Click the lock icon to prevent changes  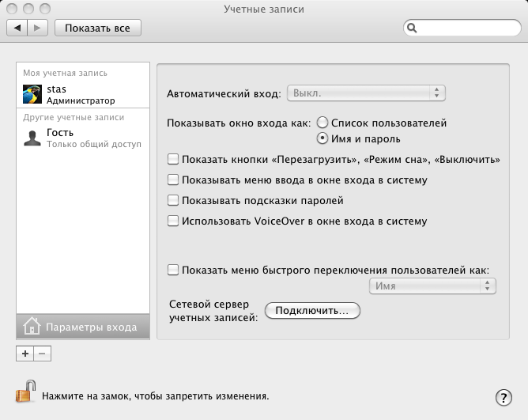(25, 392)
